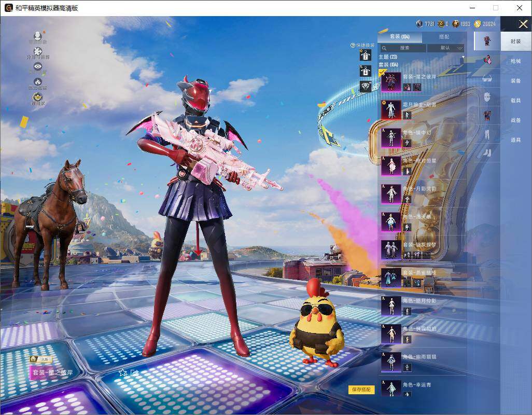Image resolution: width=532 pixels, height=415 pixels.
Task: Close the wardrobe with the X icon
Action: 523,24
